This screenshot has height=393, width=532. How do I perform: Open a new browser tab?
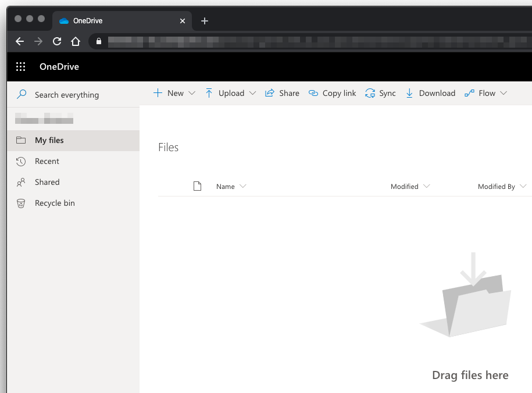pyautogui.click(x=205, y=21)
